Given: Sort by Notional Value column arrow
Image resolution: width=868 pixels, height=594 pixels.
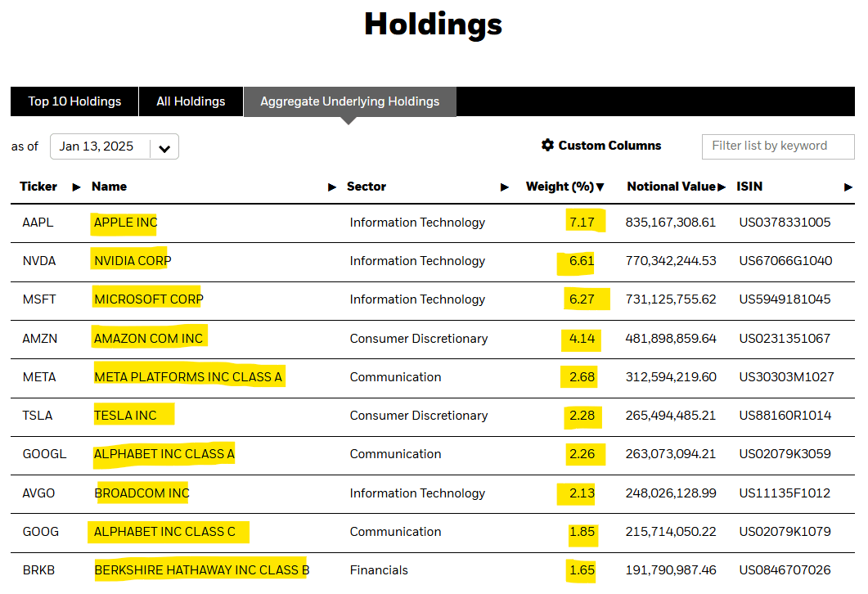Looking at the screenshot, I should (x=722, y=187).
